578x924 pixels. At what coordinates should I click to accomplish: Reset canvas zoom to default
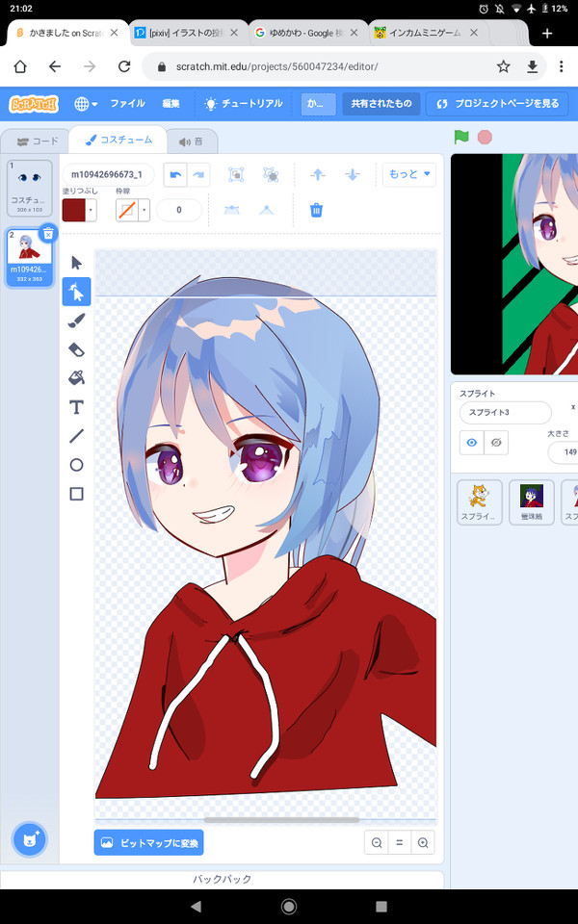pos(400,843)
